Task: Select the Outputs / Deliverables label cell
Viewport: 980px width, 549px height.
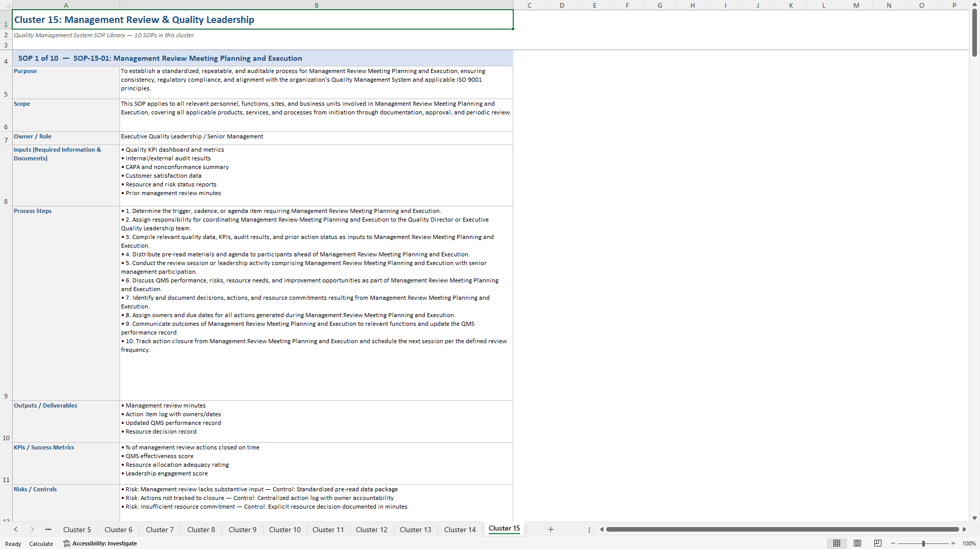Action: point(66,422)
